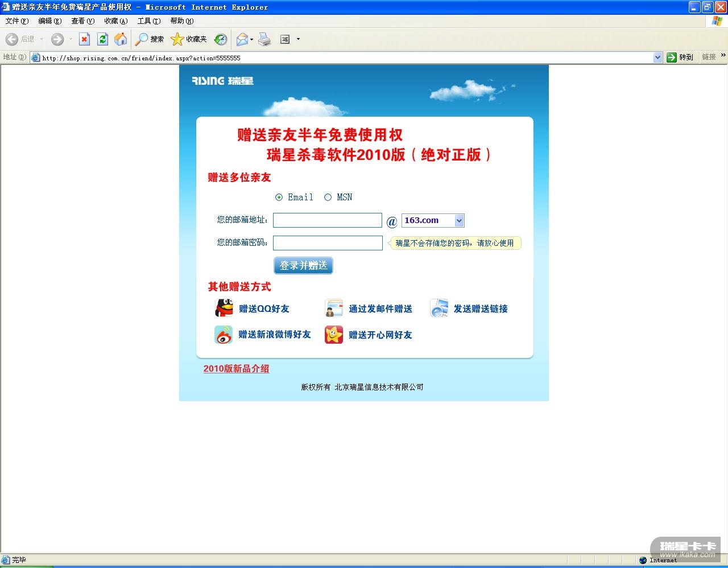728x568 pixels.
Task: Click the Kaixin star icon
Action: [334, 335]
